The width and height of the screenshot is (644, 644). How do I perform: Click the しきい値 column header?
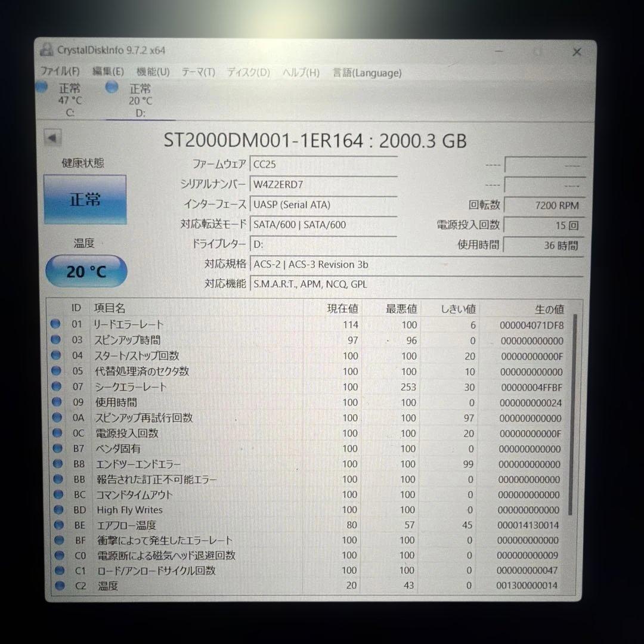point(458,309)
